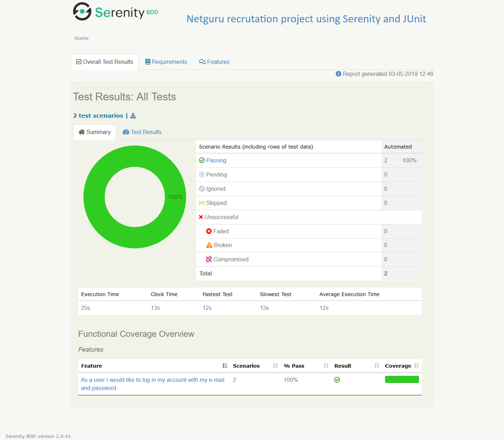This screenshot has height=440, width=504.
Task: Sort the table by Scenarios column
Action: (x=276, y=366)
